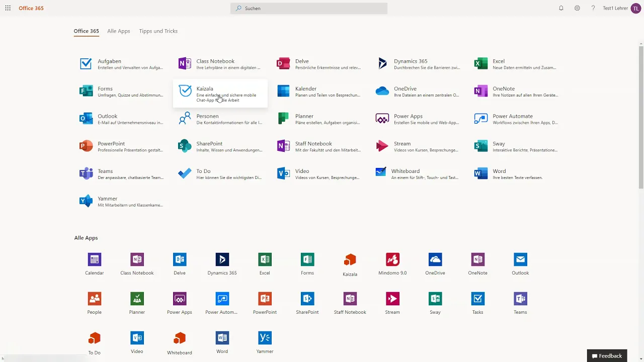Click the Test1 Lehrer account name
Image resolution: width=644 pixels, height=362 pixels.
click(615, 8)
